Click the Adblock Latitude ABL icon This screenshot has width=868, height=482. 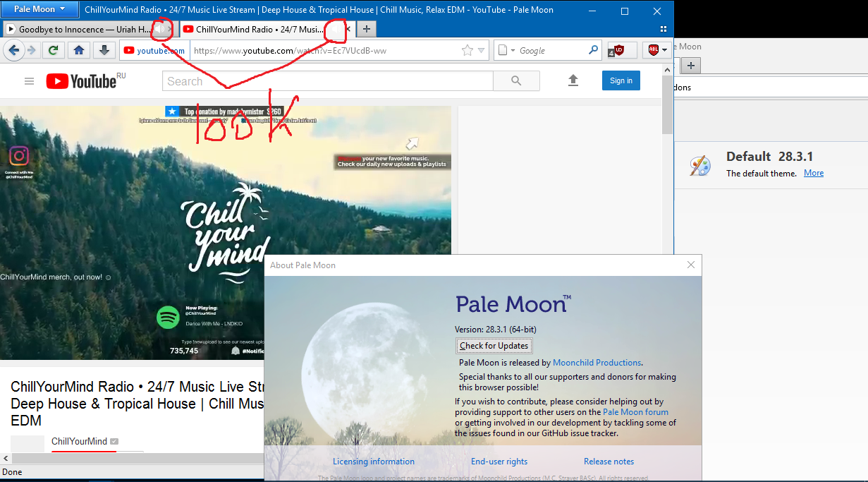coord(654,50)
